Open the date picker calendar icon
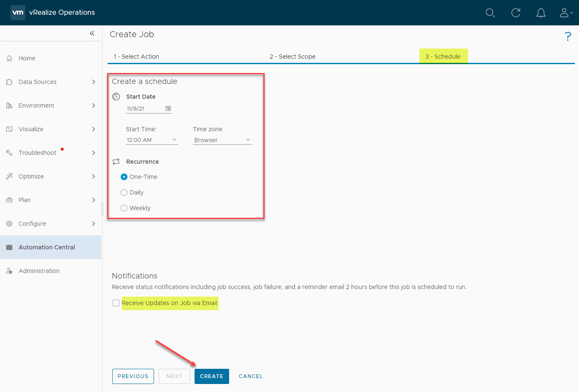579x392 pixels. pyautogui.click(x=168, y=108)
